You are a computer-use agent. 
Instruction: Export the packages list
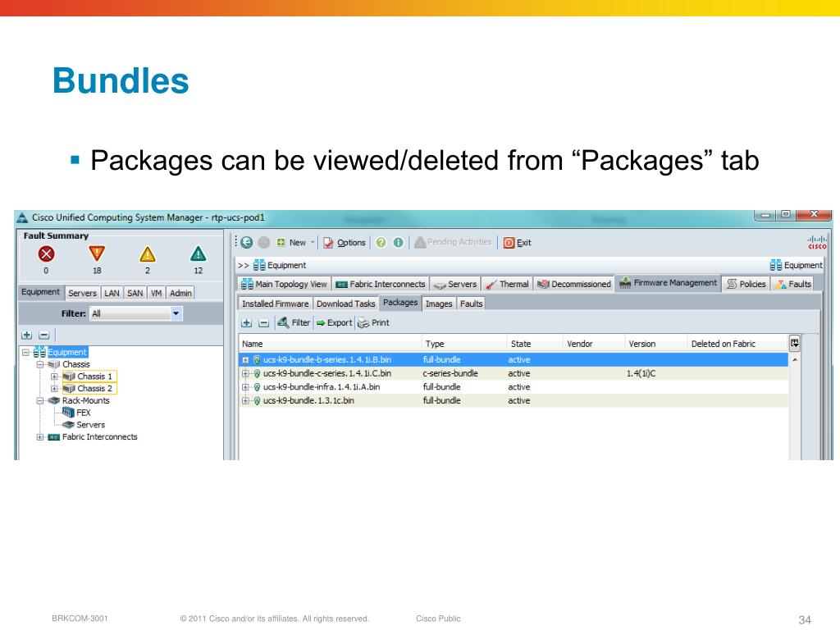point(335,323)
